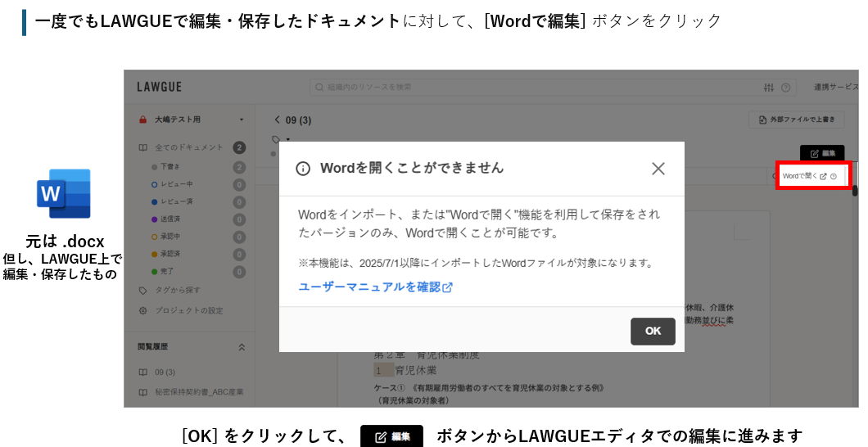Image resolution: width=868 pixels, height=447 pixels.
Task: Click the black 編集 edit button
Action: coord(821,153)
